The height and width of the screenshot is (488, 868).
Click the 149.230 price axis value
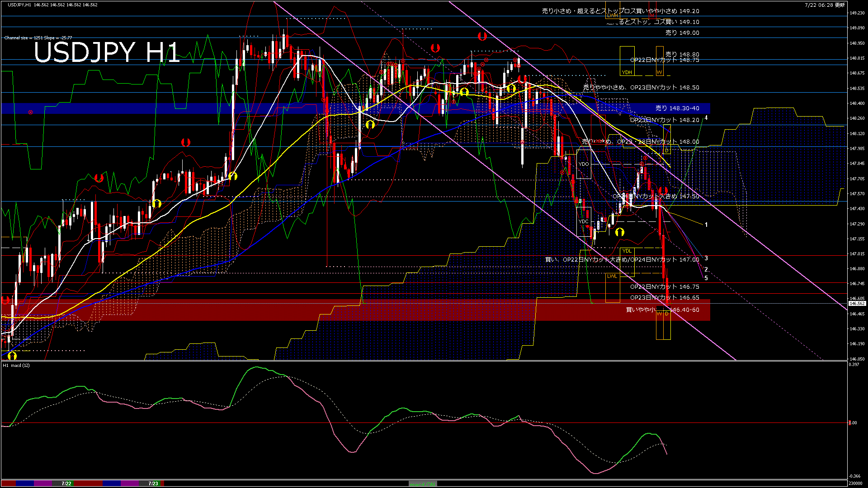pyautogui.click(x=857, y=13)
